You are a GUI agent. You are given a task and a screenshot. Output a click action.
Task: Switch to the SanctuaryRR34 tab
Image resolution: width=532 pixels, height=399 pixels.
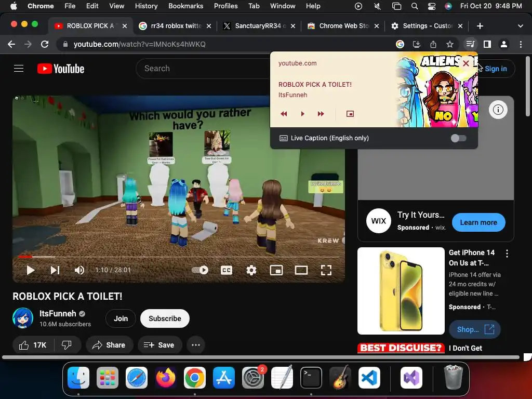click(x=259, y=26)
